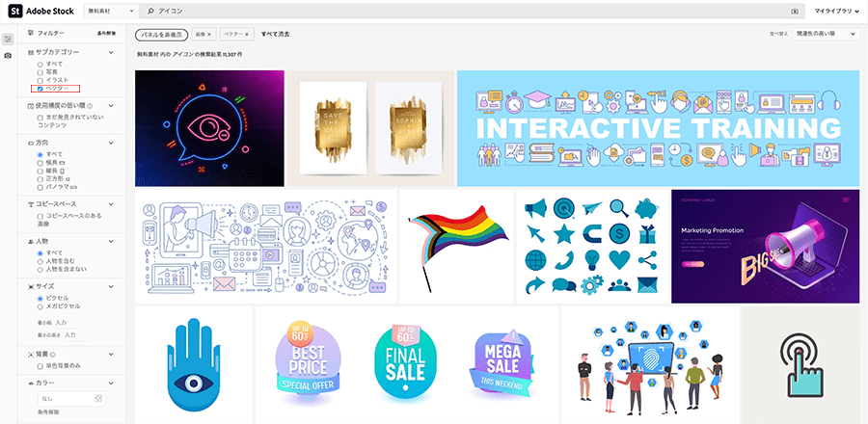The width and height of the screenshot is (868, 424).
Task: Uncheck the ベクター checkbox
Action: (x=40, y=89)
